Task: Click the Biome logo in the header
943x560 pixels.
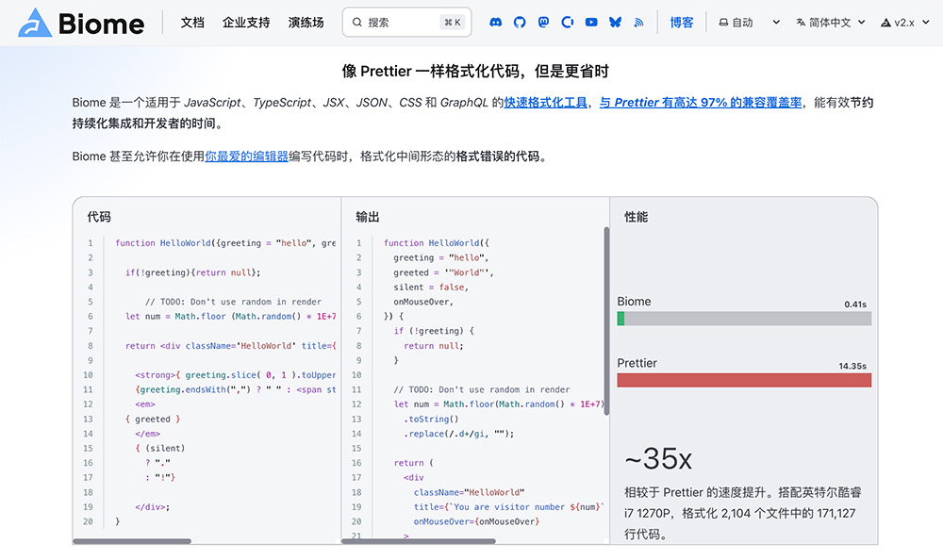Action: [81, 23]
